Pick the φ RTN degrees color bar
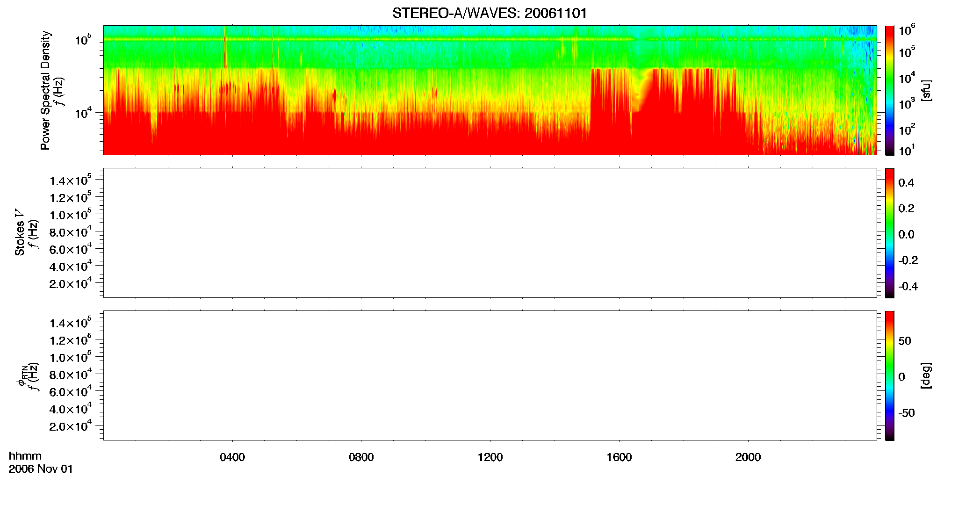This screenshot has height=505, width=980. coord(890,375)
